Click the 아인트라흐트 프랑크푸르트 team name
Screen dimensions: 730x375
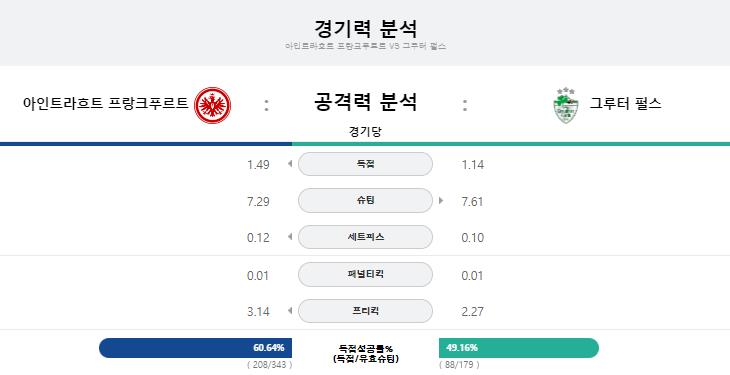coord(106,103)
